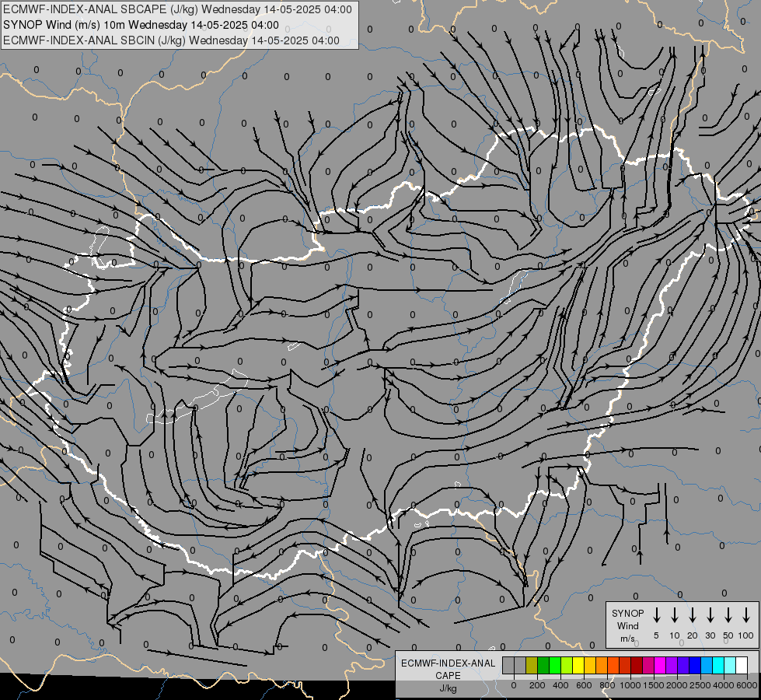Viewport: 761px width, 700px height.
Task: Click the SBCIN title line
Action: click(171, 40)
